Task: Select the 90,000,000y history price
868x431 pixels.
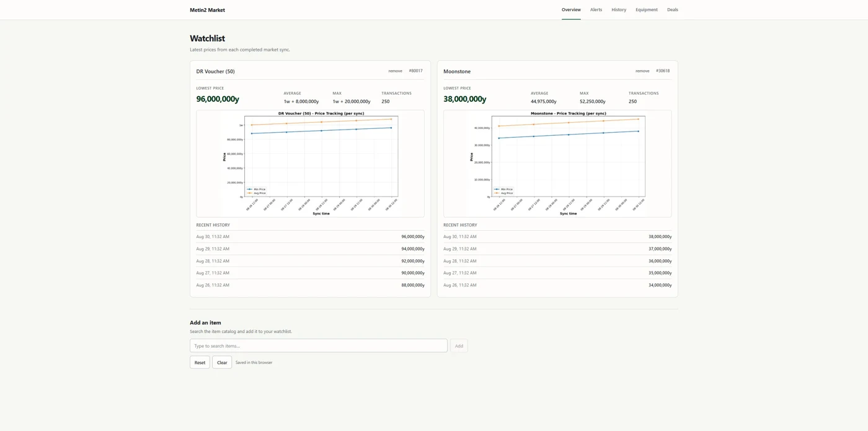Action: [413, 273]
